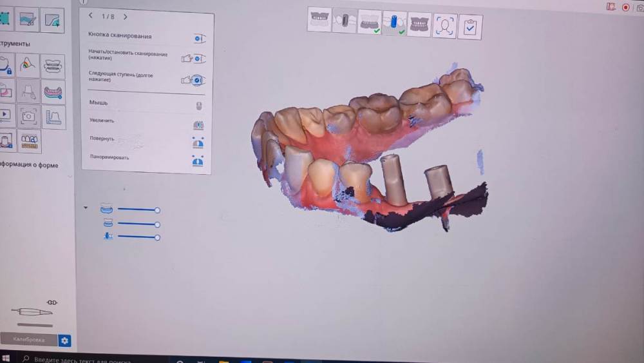The height and width of the screenshot is (363, 644).
Task: Open the clipboard checkmark completion step
Action: coord(470,26)
